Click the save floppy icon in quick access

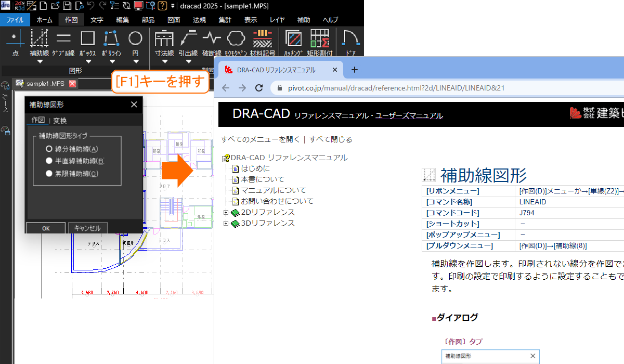pos(67,6)
